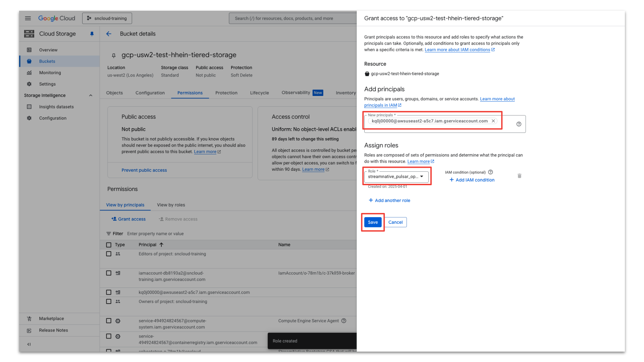Check the select-all checkbox in Type column
This screenshot has width=644, height=362.
point(108,245)
